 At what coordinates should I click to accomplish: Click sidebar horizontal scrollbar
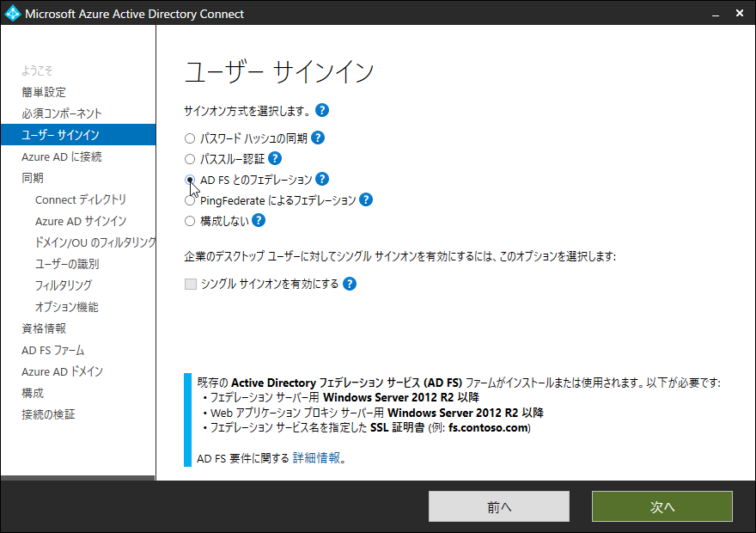point(77,478)
